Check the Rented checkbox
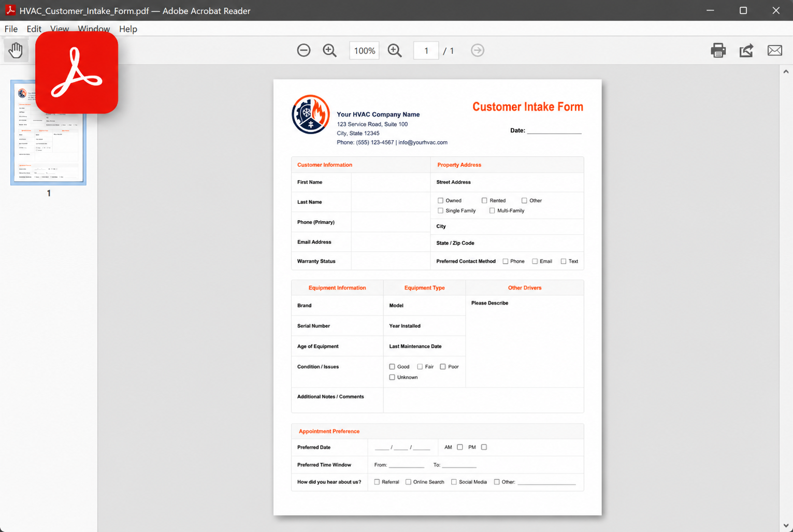 coord(484,200)
